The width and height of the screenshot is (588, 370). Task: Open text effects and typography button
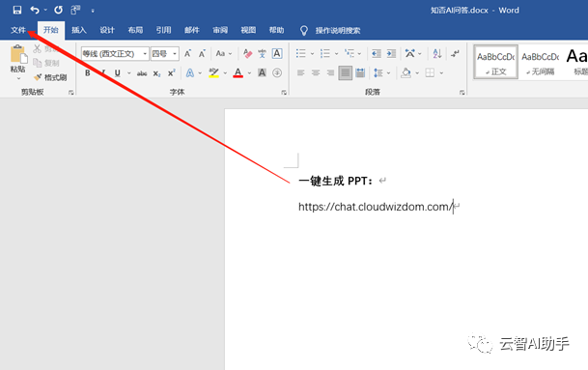click(x=190, y=72)
